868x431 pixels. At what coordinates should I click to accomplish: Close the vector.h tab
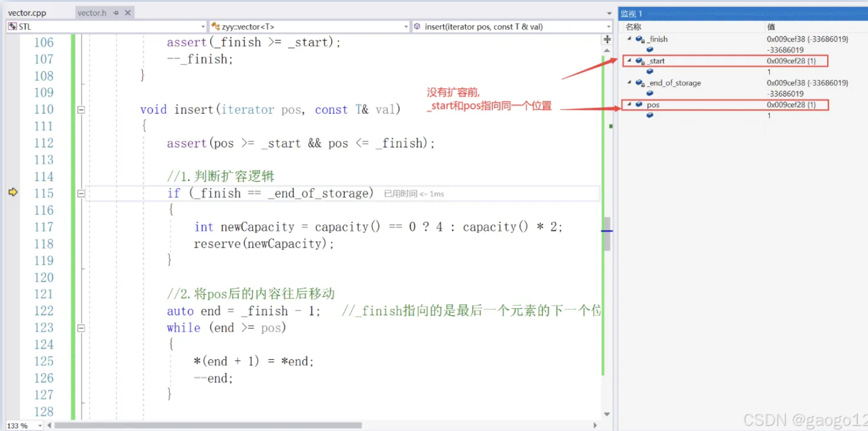[x=128, y=13]
